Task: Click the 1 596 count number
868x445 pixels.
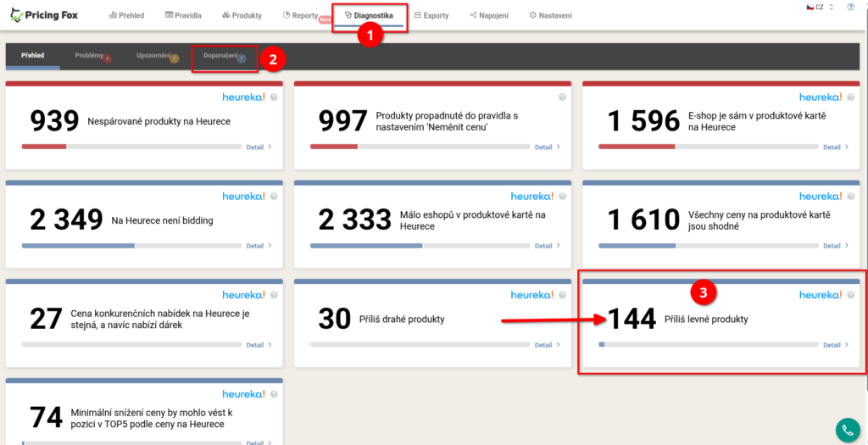Action: click(x=643, y=121)
